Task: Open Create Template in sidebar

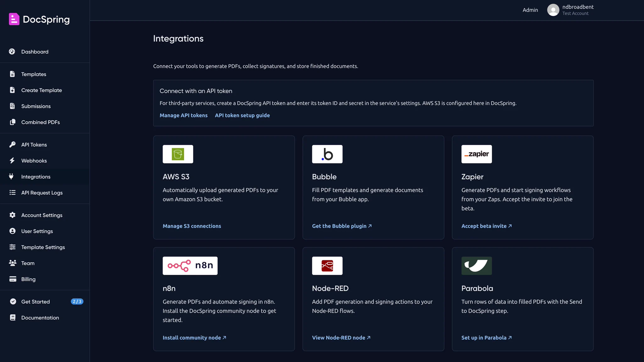Action: [x=45, y=90]
